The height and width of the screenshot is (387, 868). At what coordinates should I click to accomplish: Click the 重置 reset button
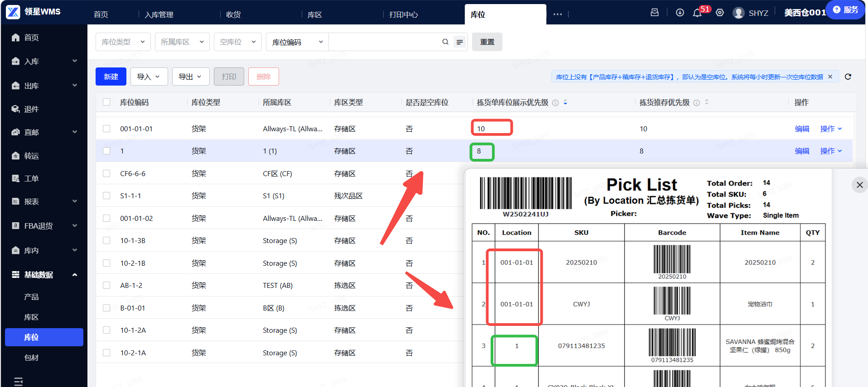pos(487,42)
